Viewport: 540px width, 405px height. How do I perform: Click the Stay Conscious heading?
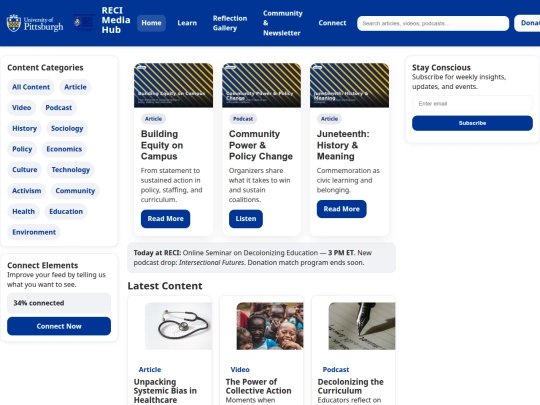pos(441,68)
